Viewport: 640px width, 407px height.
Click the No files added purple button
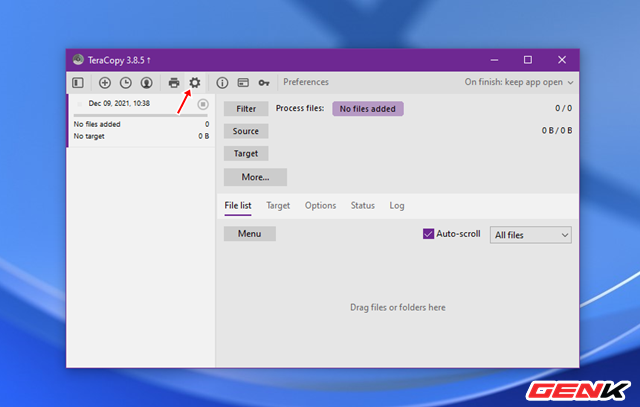click(x=368, y=109)
